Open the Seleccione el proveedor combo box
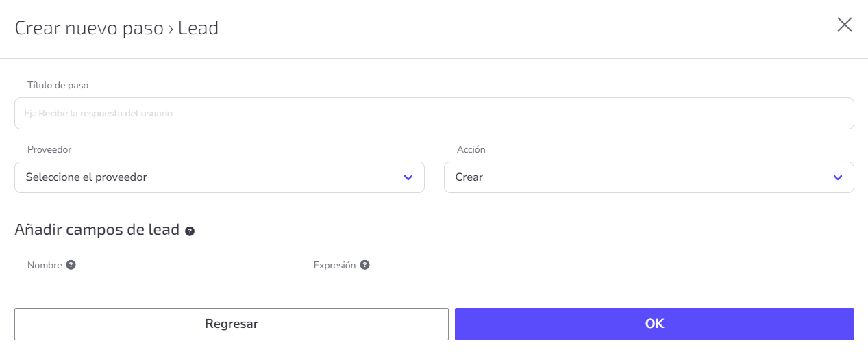 [x=219, y=177]
